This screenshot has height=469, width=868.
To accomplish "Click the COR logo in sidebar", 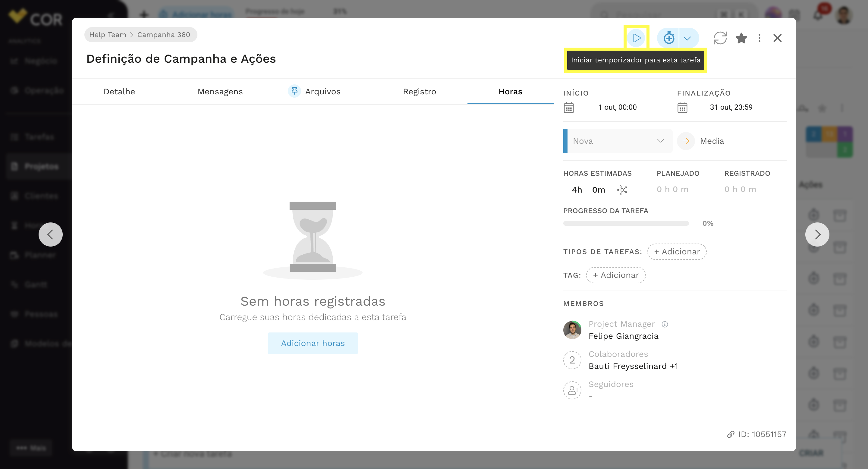I will click(x=35, y=17).
